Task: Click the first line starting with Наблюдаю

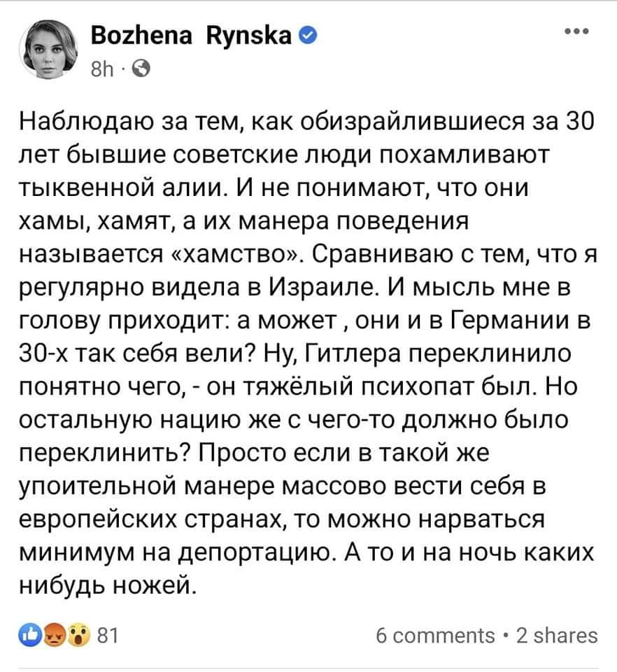Action: (x=307, y=122)
